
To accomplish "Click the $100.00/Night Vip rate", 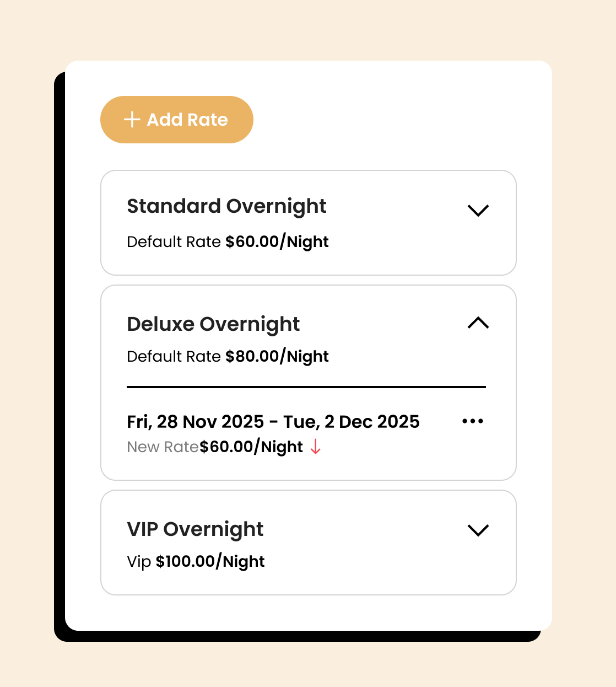I will (210, 562).
